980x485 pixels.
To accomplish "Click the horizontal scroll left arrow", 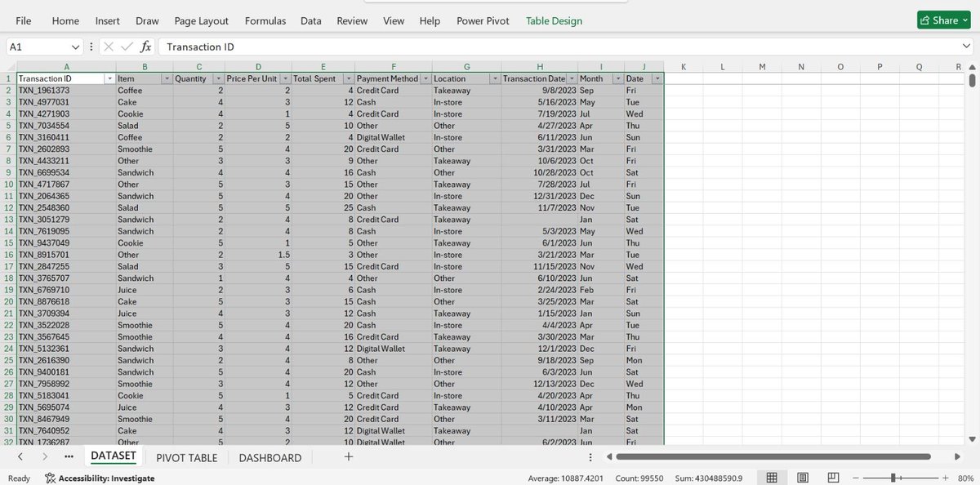I will (x=608, y=457).
